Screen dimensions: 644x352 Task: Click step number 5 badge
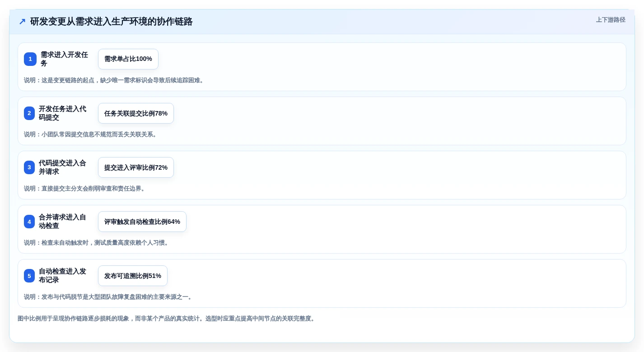pyautogui.click(x=29, y=276)
